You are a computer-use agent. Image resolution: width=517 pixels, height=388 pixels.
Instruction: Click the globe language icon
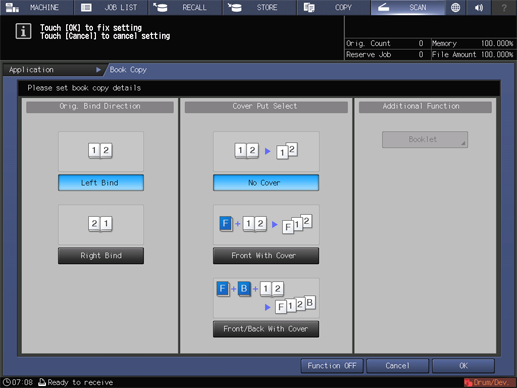[455, 7]
